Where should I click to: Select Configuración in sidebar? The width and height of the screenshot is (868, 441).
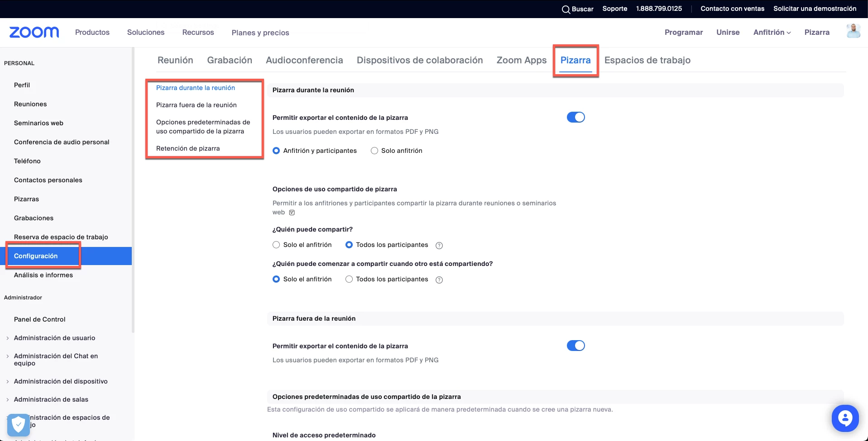66,256
